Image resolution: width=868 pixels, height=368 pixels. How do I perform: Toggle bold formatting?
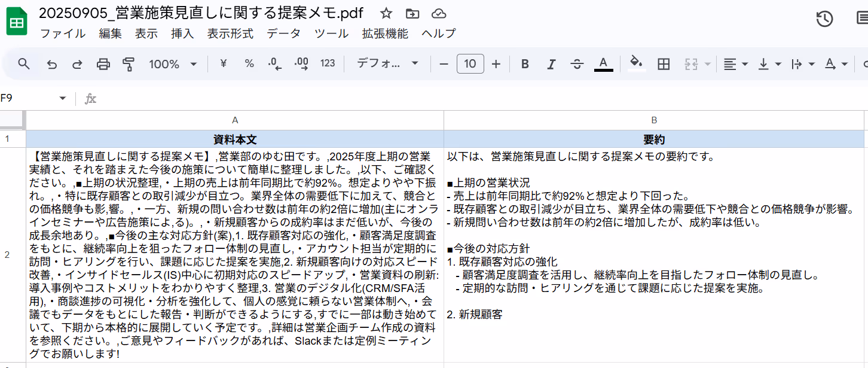pos(525,64)
